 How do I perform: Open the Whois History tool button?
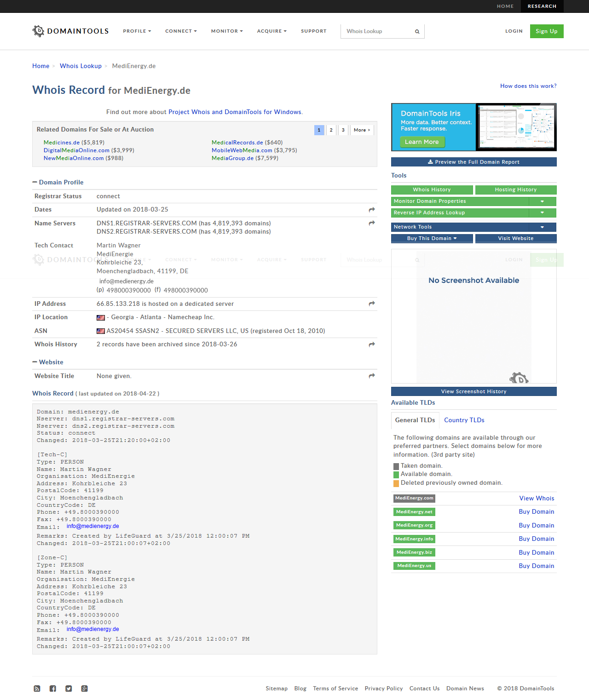coord(432,190)
